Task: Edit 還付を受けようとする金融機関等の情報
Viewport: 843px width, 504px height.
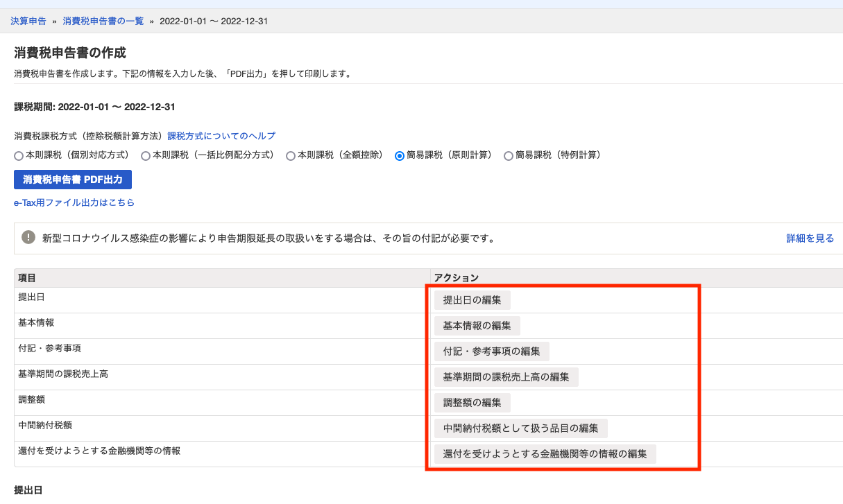Action: pos(545,453)
